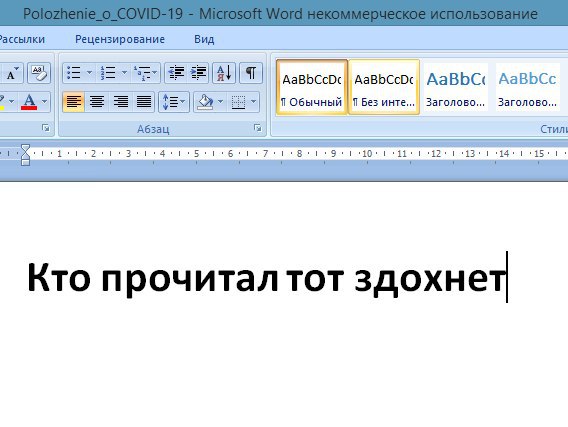Decrease the paragraph indent
Screen dimensions: 568x427
click(176, 73)
